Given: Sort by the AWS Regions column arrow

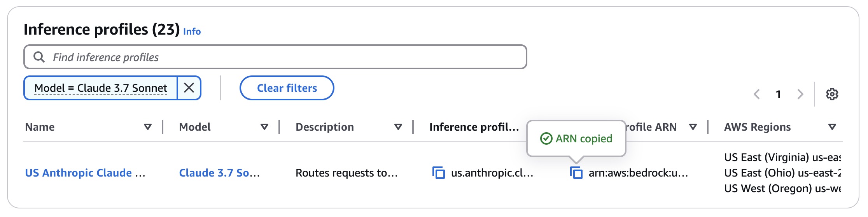Looking at the screenshot, I should point(832,127).
